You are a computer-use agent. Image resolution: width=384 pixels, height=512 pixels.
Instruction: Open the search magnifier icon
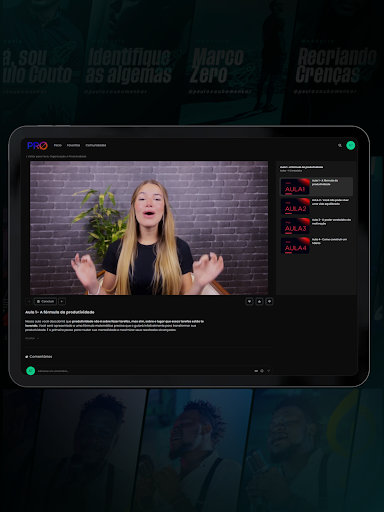click(340, 145)
